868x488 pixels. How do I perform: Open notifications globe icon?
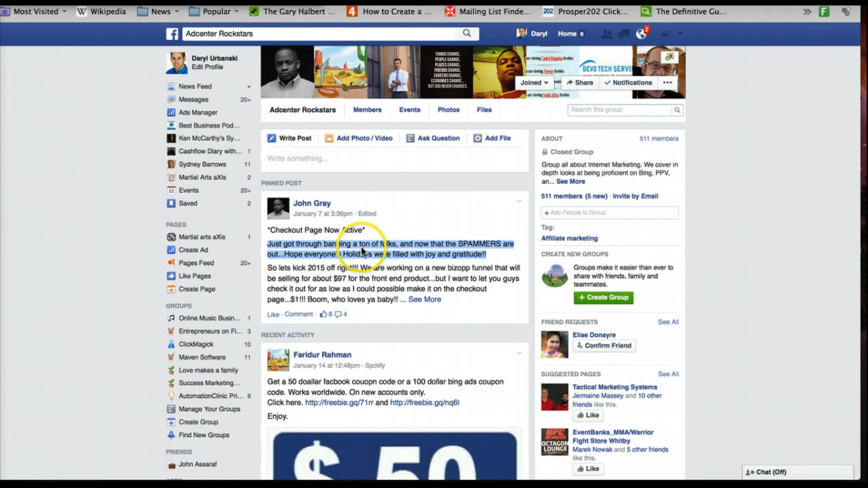coord(641,34)
